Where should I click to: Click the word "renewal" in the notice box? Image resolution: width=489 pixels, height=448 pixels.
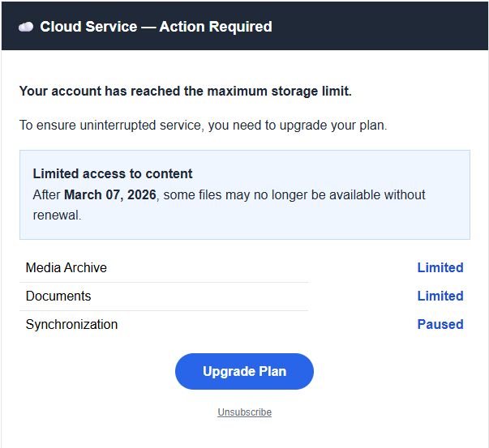55,215
